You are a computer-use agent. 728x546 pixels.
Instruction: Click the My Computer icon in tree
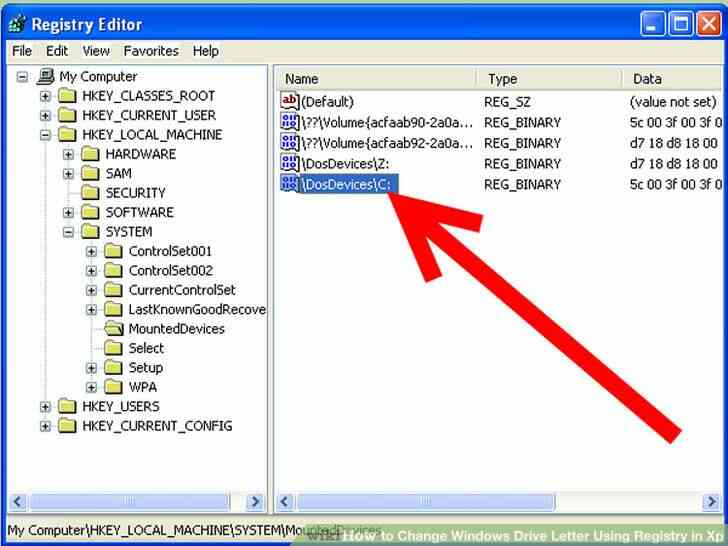(x=46, y=76)
